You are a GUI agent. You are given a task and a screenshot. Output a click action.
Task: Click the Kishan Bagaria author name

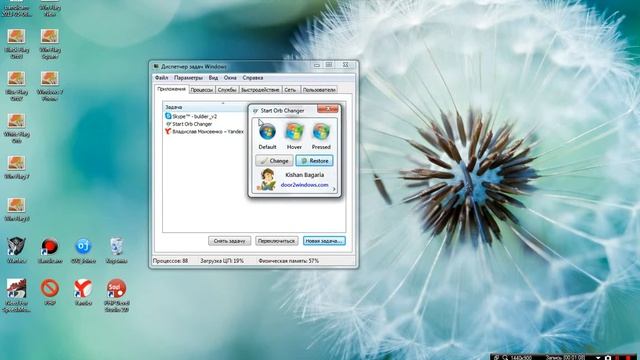click(304, 175)
